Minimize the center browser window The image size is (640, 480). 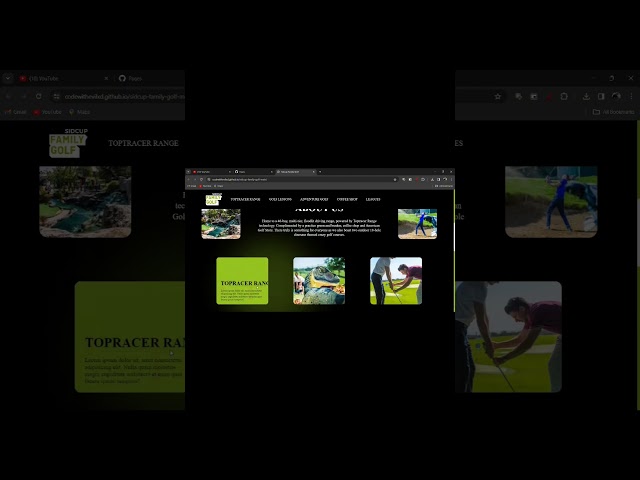coord(435,172)
